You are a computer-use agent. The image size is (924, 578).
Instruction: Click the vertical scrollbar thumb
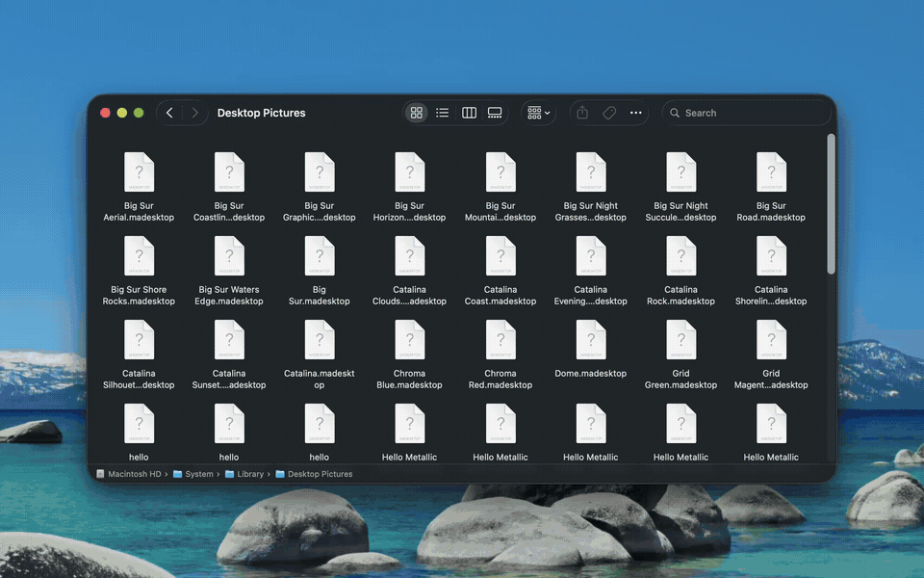click(x=831, y=204)
